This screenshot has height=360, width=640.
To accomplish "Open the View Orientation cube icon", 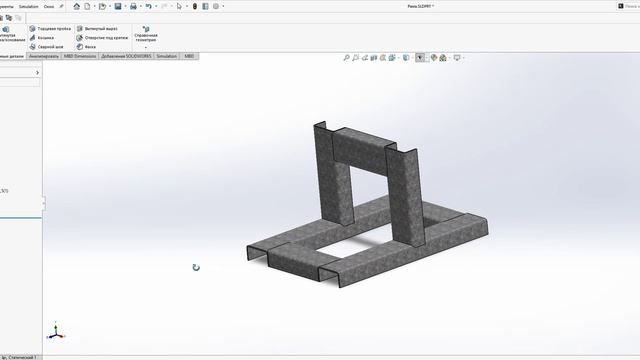I will (x=392, y=58).
